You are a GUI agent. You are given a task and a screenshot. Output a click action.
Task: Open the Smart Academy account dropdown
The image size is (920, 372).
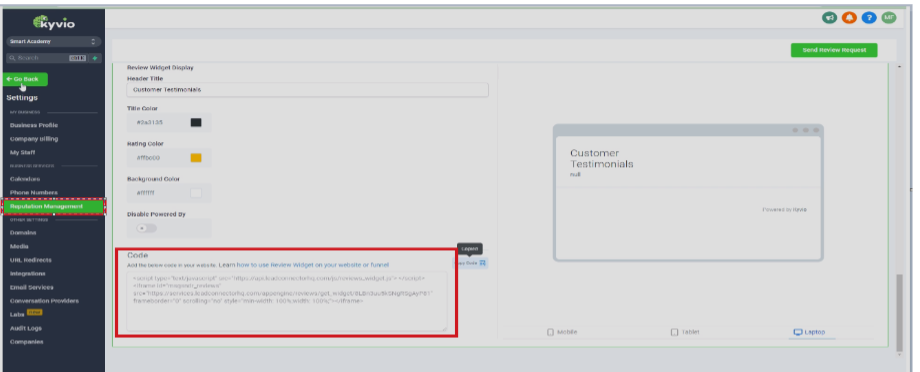[53, 42]
